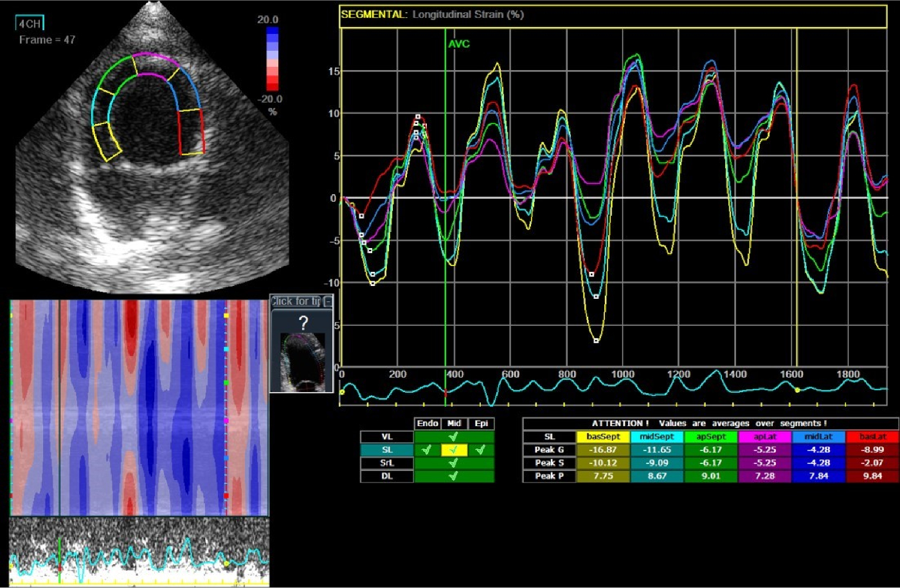Click the 'Click for tip' title
900x588 pixels.
pyautogui.click(x=296, y=301)
